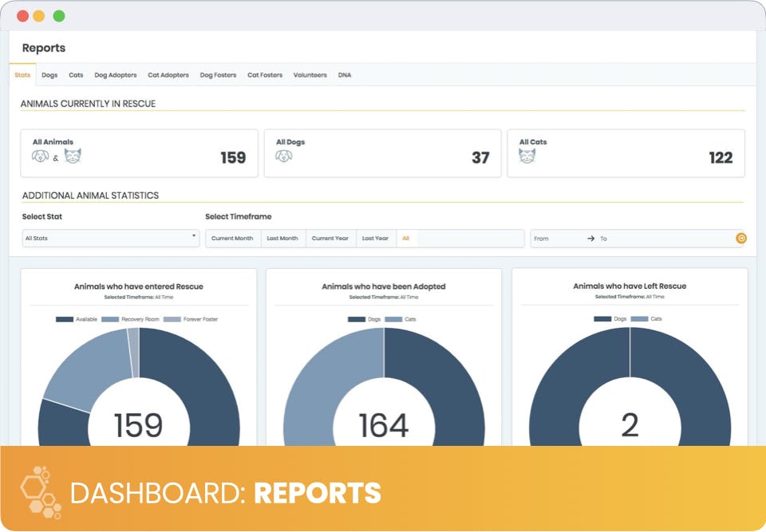Click the honeycomb logo in the orange banner

(x=41, y=491)
